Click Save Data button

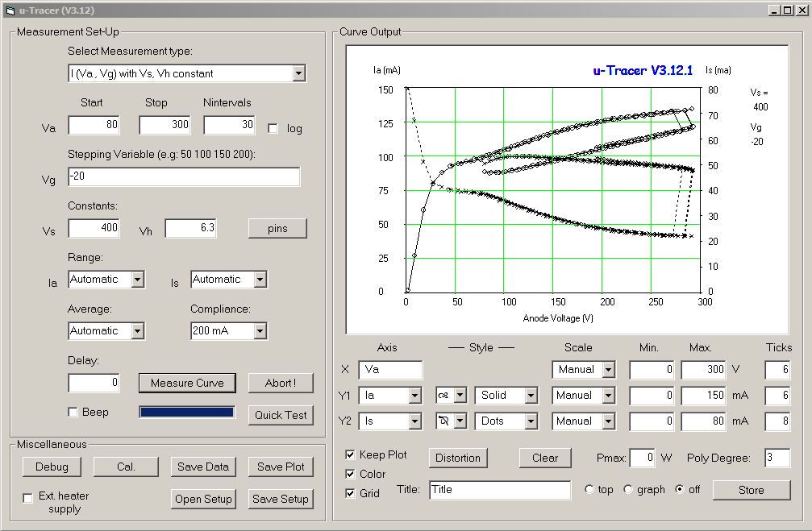pyautogui.click(x=203, y=467)
